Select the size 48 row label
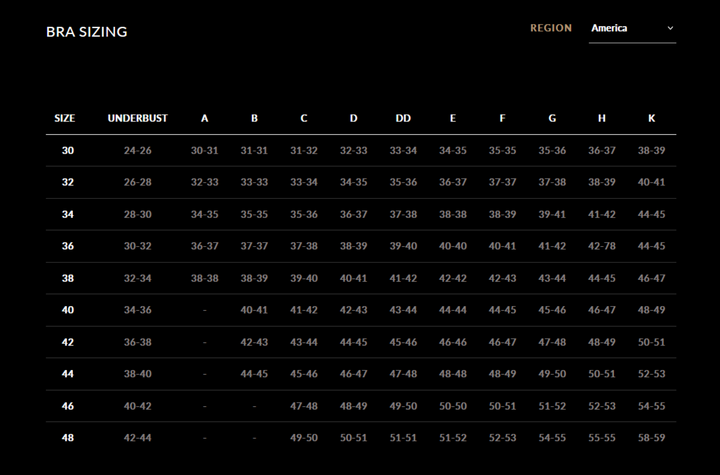Image resolution: width=720 pixels, height=475 pixels. click(x=68, y=438)
